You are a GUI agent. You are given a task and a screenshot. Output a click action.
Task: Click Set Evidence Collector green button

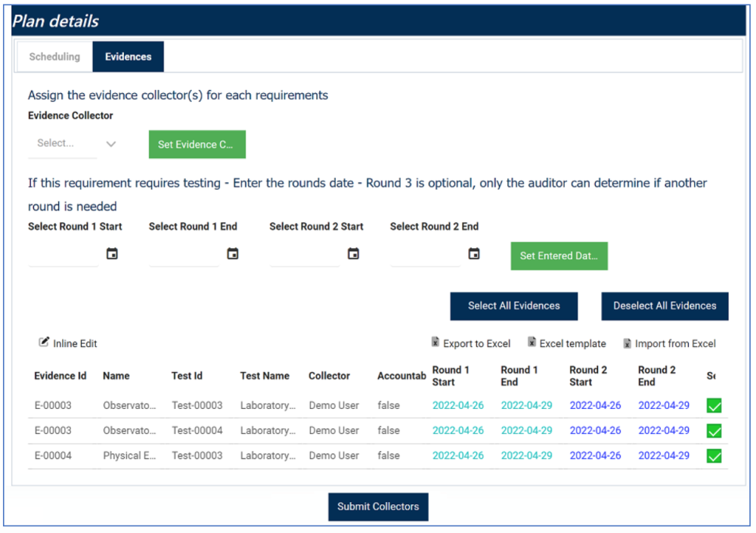click(197, 144)
